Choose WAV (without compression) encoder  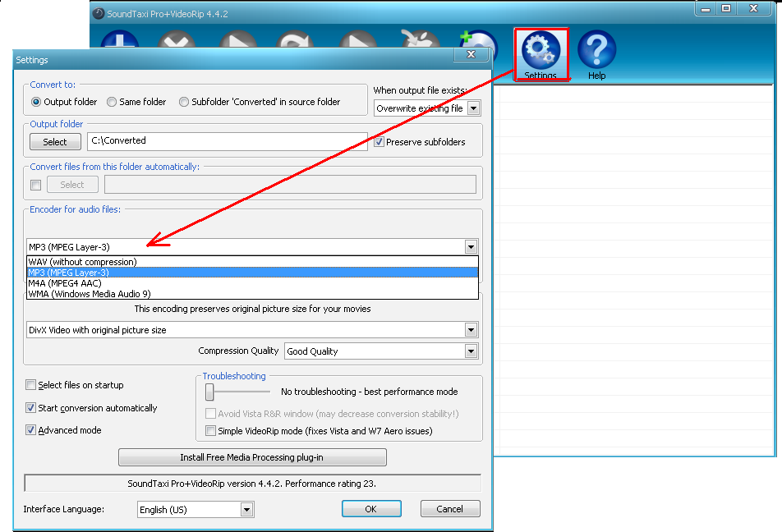[x=252, y=262]
